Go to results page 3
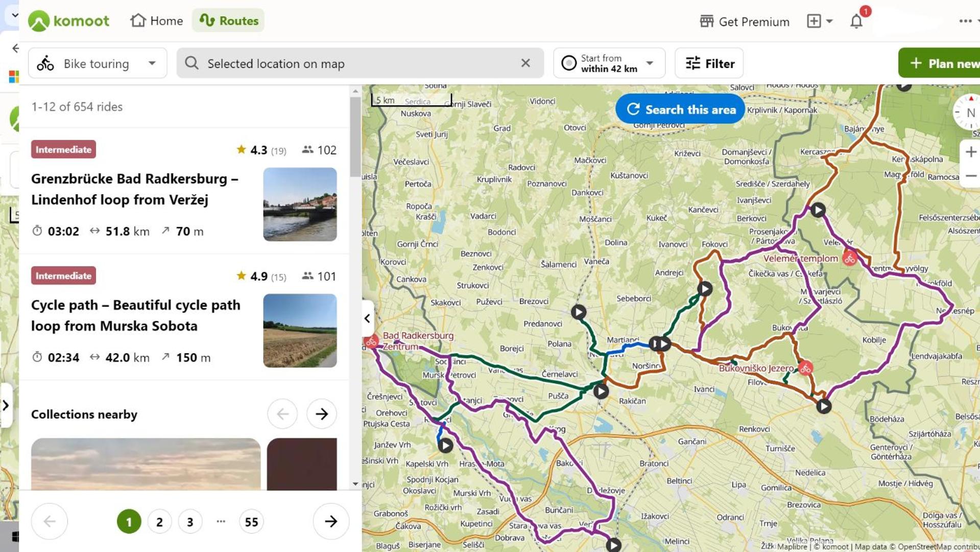980x552 pixels. click(190, 522)
